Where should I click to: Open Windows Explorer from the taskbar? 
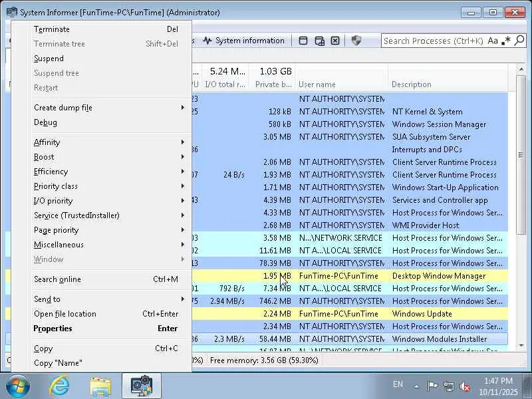click(x=100, y=386)
